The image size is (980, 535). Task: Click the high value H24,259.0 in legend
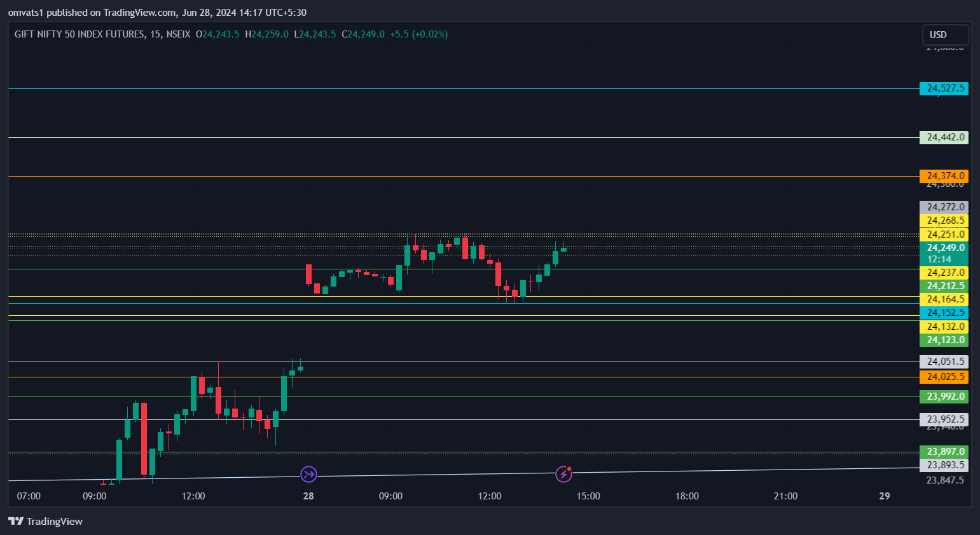(267, 34)
